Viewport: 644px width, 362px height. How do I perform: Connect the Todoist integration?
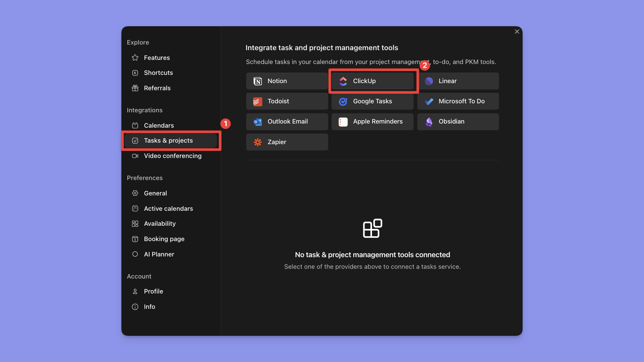coord(287,101)
